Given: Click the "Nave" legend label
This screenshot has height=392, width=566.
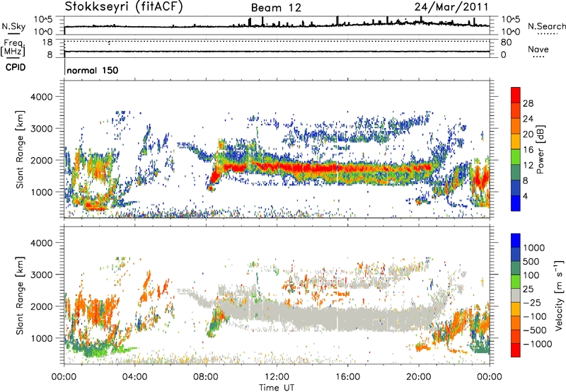Looking at the screenshot, I should tap(538, 49).
